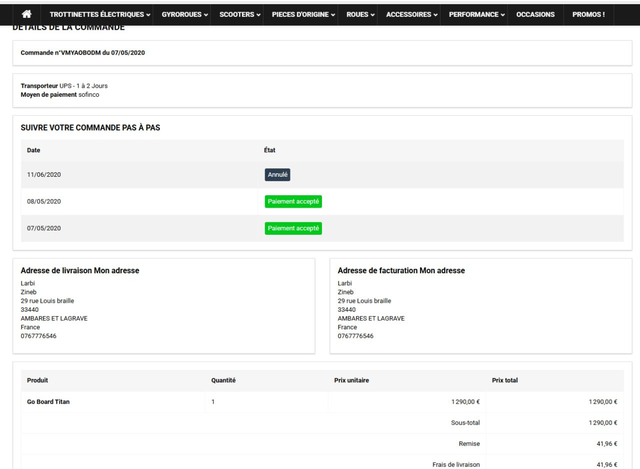Open the Accessoires menu

[x=411, y=14]
